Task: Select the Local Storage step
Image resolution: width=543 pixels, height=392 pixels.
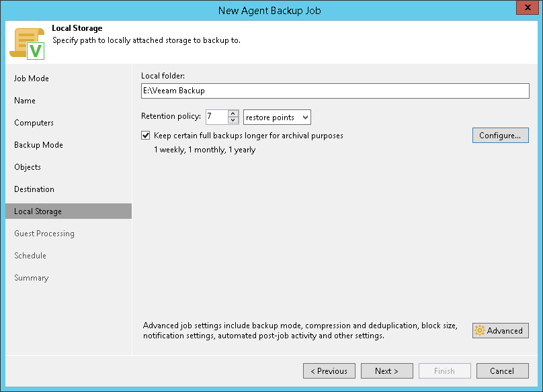Action: click(38, 211)
